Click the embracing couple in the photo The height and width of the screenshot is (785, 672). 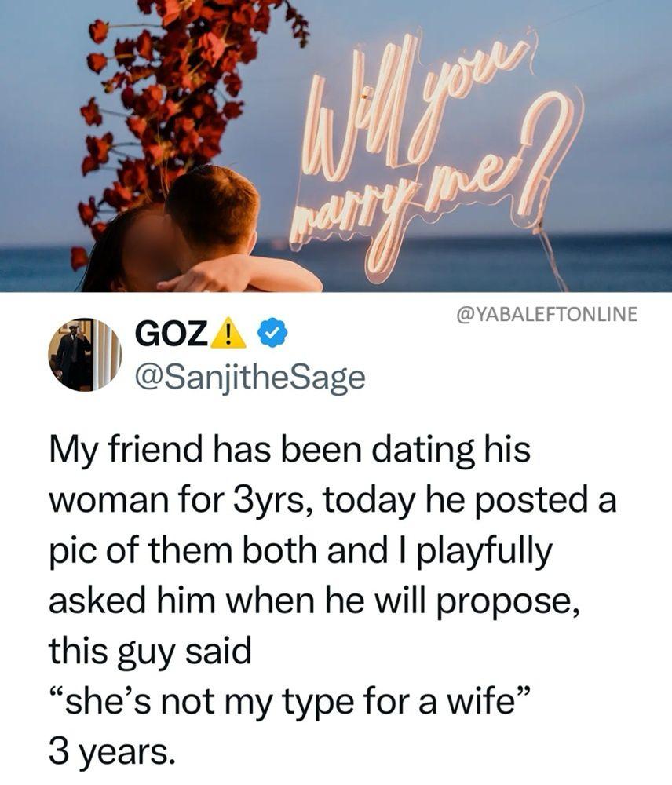point(200,235)
